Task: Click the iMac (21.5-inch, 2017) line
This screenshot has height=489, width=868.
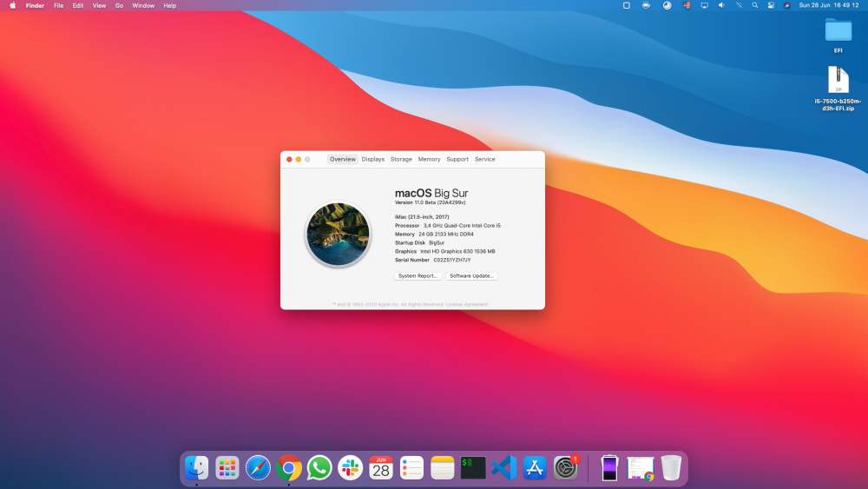Action: coord(422,217)
